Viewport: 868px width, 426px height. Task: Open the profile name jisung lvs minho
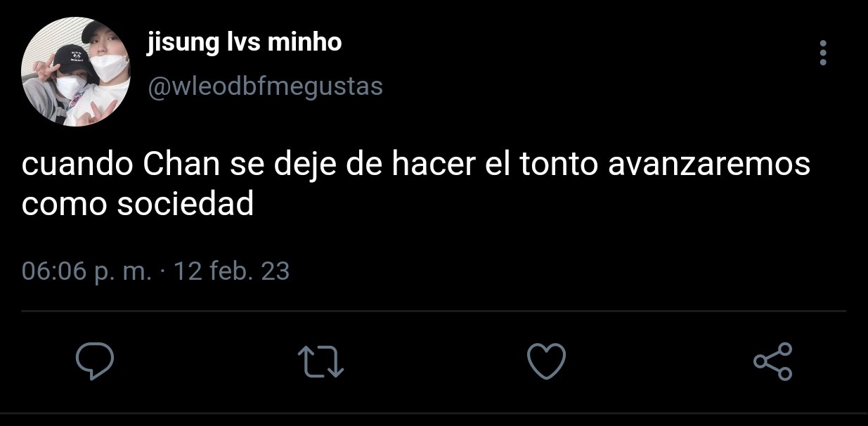click(245, 43)
